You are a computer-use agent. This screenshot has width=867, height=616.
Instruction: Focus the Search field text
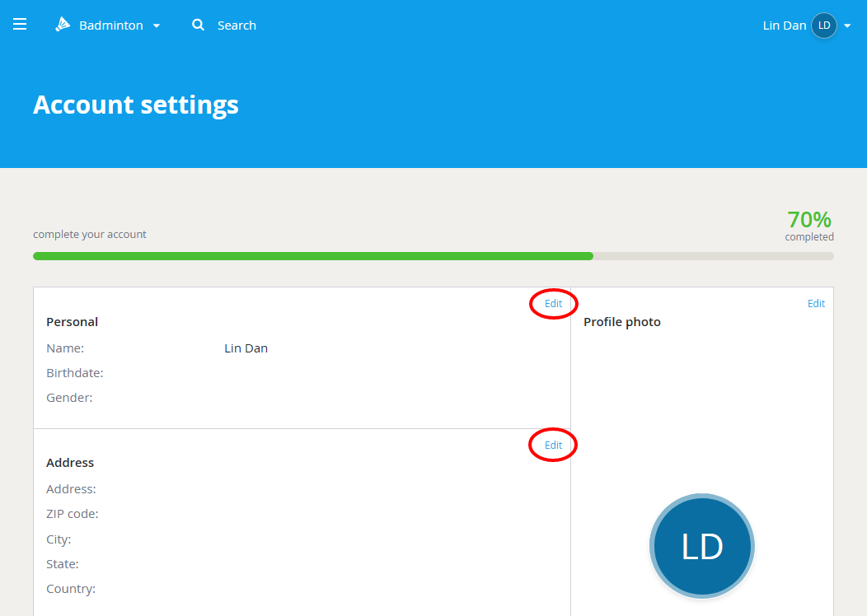pos(237,26)
